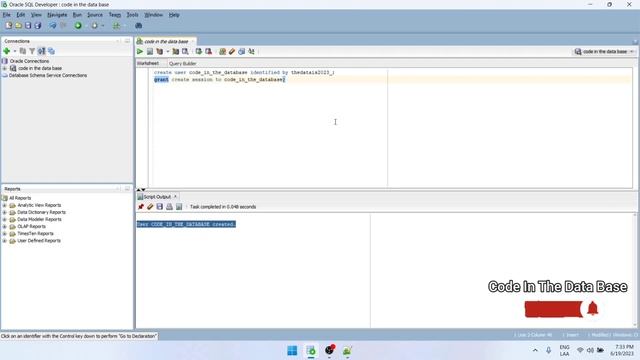Click the Autotrace icon in worksheet toolbar
This screenshot has width=640, height=360.
pyautogui.click(x=176, y=51)
